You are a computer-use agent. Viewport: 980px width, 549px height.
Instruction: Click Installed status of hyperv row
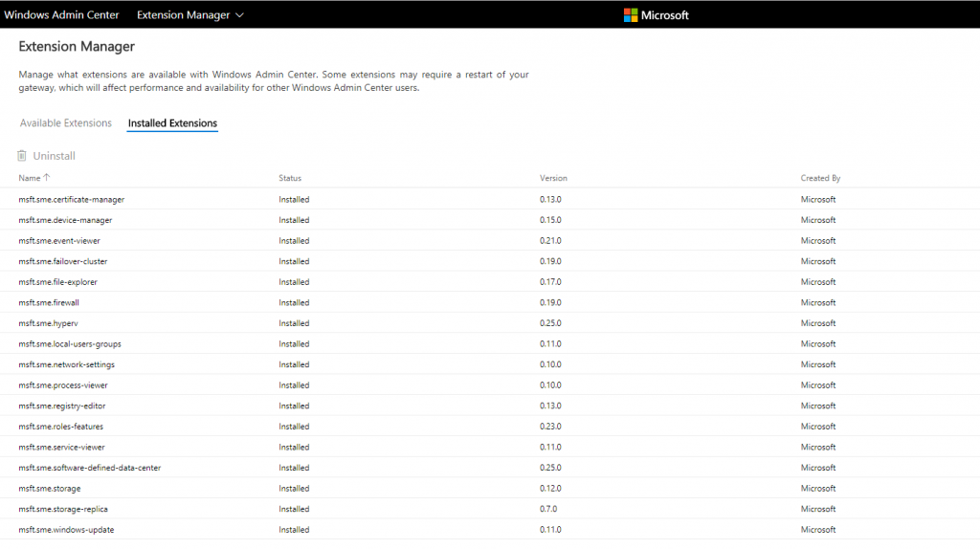(x=295, y=323)
